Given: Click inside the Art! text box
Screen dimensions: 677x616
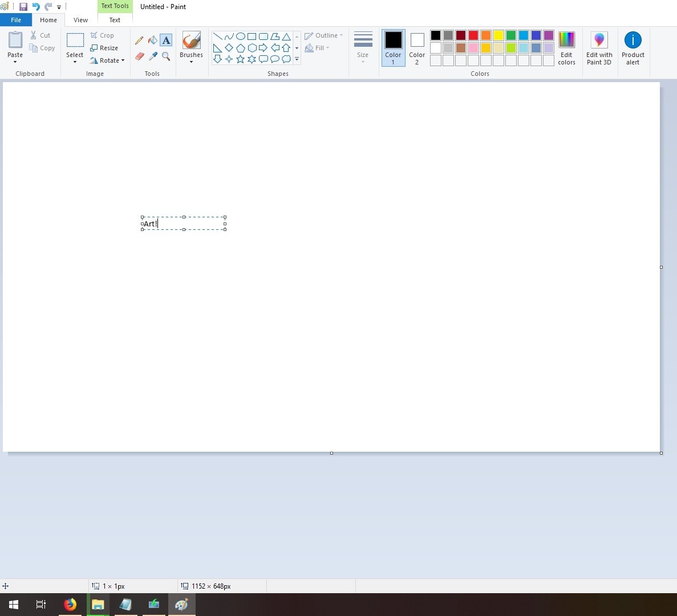Looking at the screenshot, I should click(x=184, y=224).
